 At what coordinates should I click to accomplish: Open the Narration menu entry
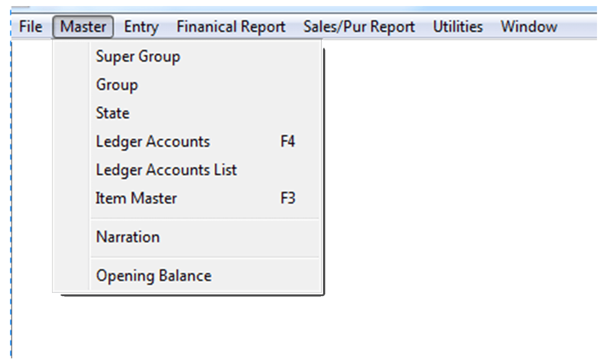coord(205,237)
